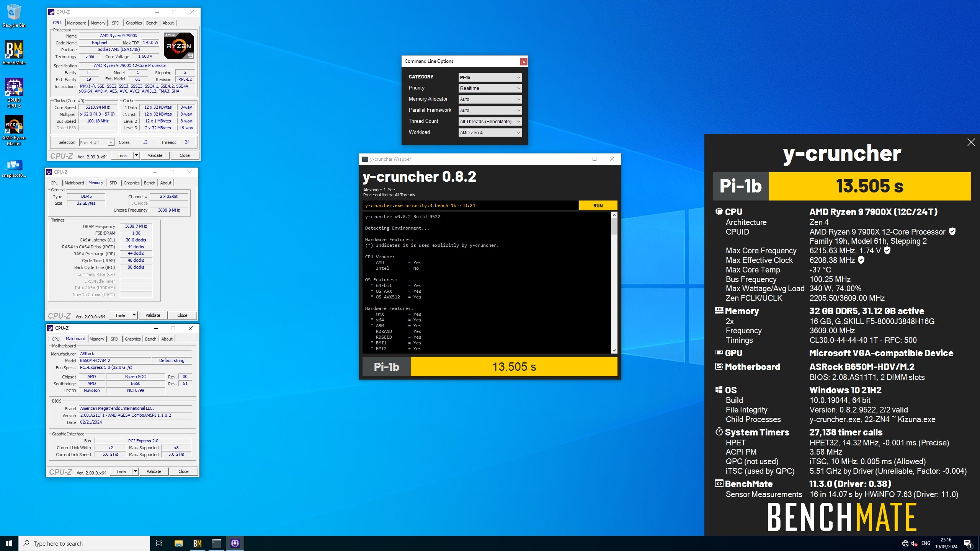980x551 pixels.
Task: Click the CAS# Latency 30.0 clocks value
Action: (x=136, y=240)
